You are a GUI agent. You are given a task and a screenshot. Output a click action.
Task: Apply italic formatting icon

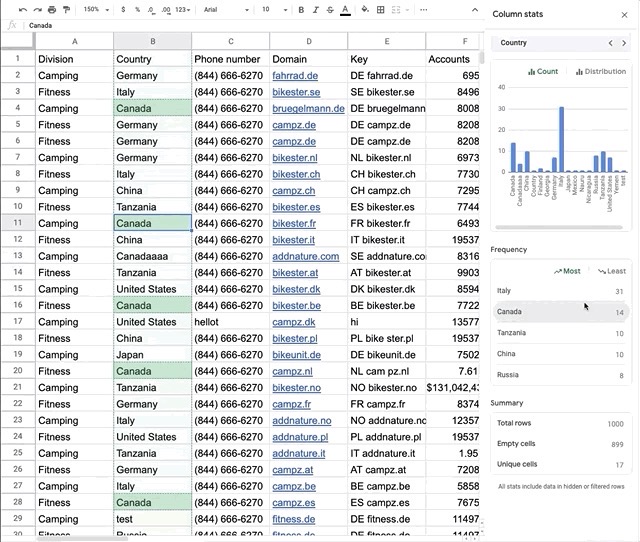tap(315, 9)
